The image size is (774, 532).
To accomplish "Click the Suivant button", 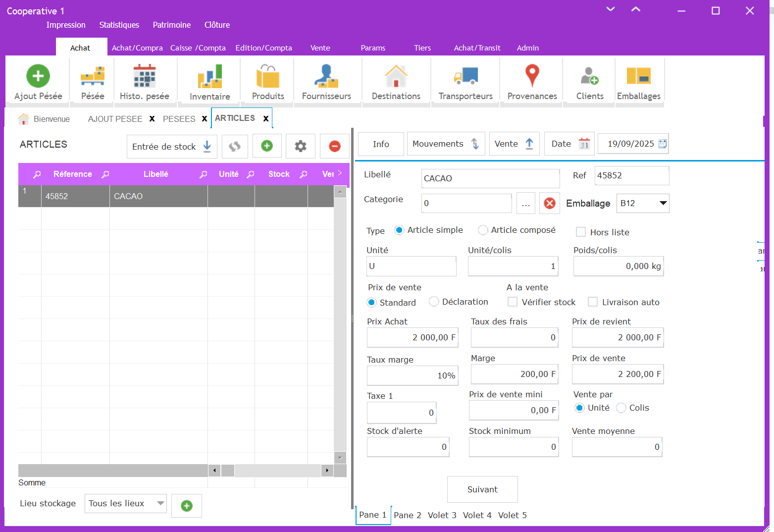I will click(482, 489).
